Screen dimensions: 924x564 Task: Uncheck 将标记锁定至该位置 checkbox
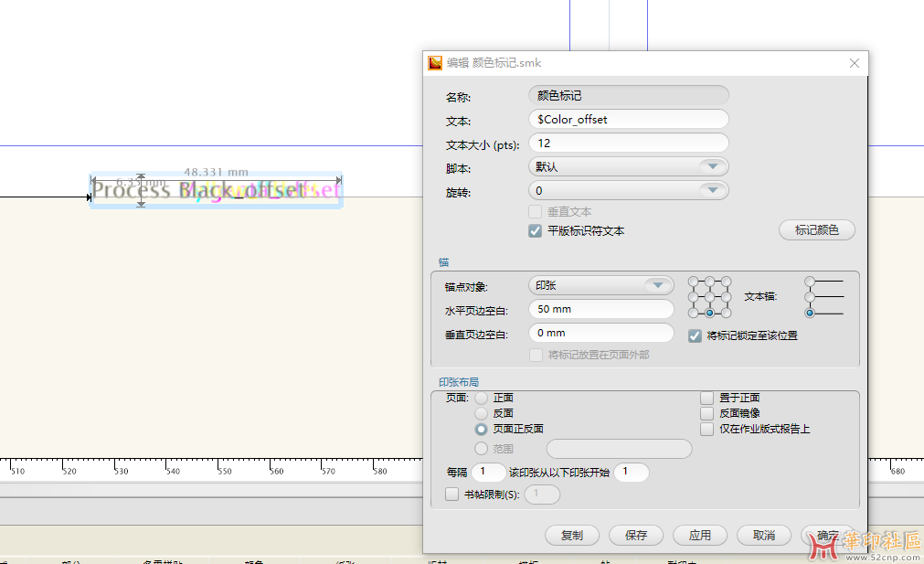click(x=695, y=335)
